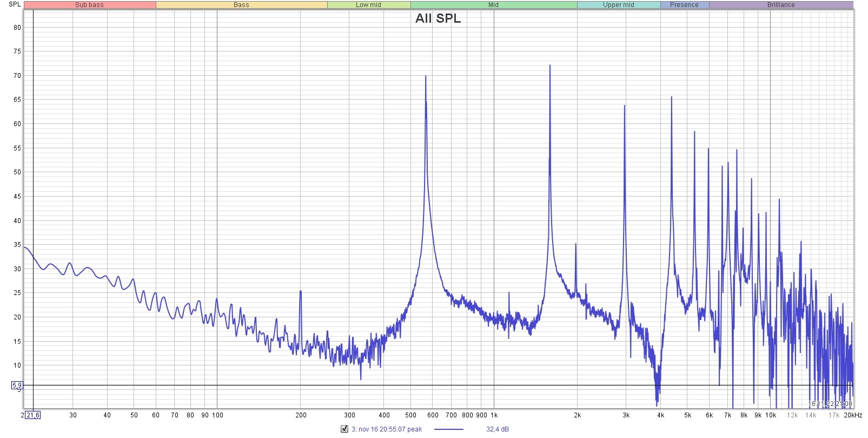Open the blue line color sample in legend
Screen dimensions: 868x438
point(449,429)
